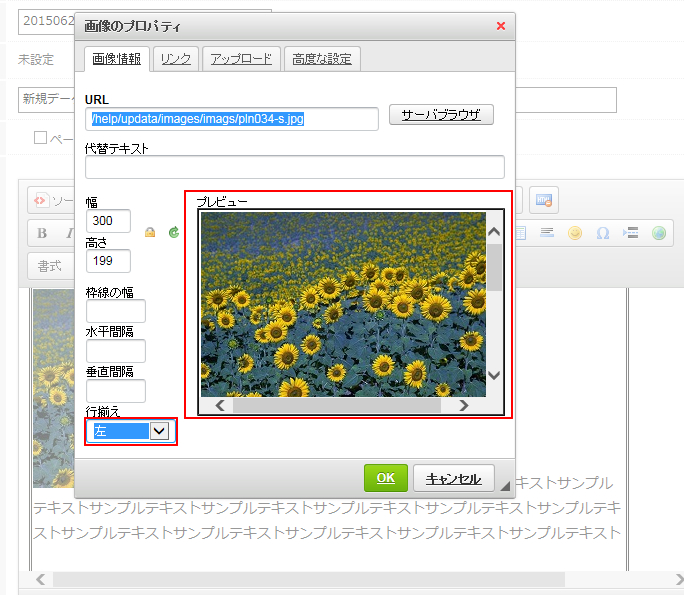Click the globe icon in the toolbar
The width and height of the screenshot is (684, 595).
pos(658,233)
